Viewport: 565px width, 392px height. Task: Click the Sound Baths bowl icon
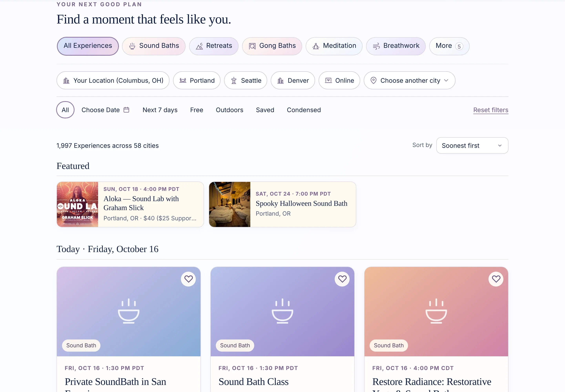pyautogui.click(x=132, y=46)
